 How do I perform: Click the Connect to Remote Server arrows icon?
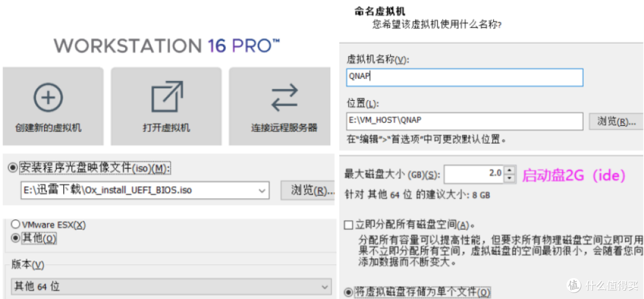coord(284,97)
